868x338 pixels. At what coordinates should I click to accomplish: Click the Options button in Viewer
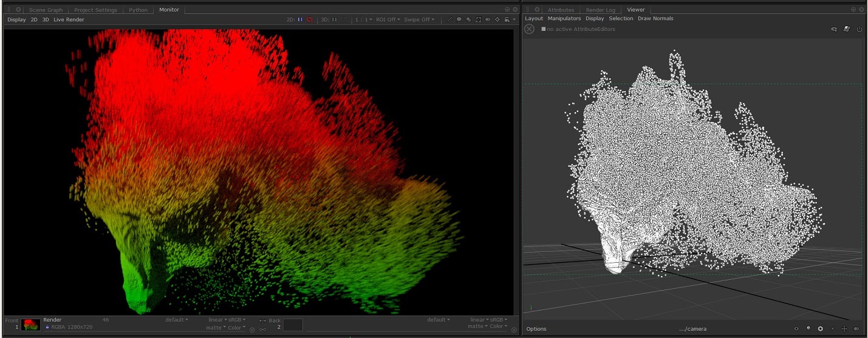536,329
